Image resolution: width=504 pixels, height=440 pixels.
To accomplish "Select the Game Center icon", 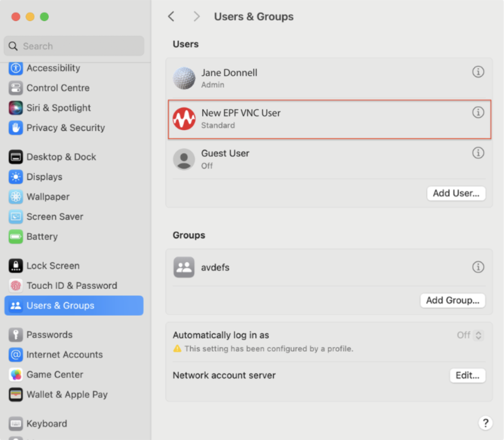I will point(16,374).
